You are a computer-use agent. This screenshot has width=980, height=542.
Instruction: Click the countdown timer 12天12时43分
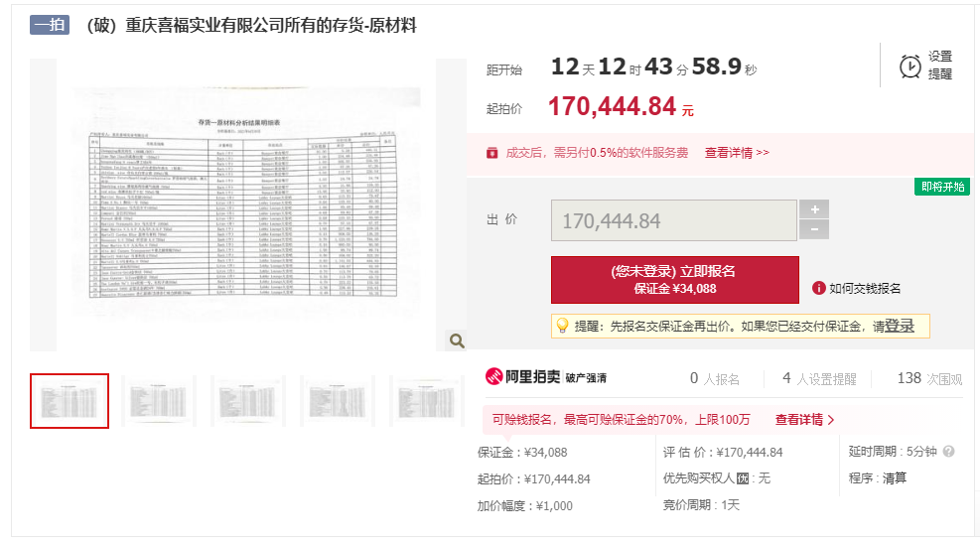pos(653,67)
